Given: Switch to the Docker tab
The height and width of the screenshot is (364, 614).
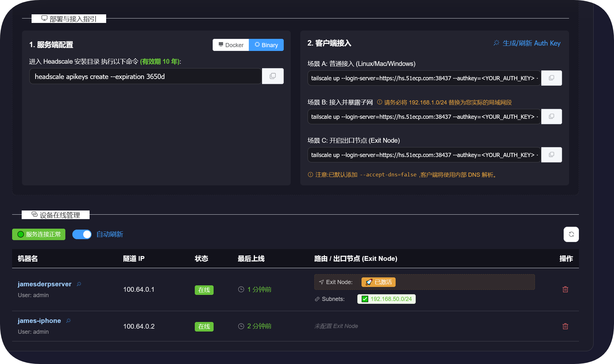Looking at the screenshot, I should [231, 45].
